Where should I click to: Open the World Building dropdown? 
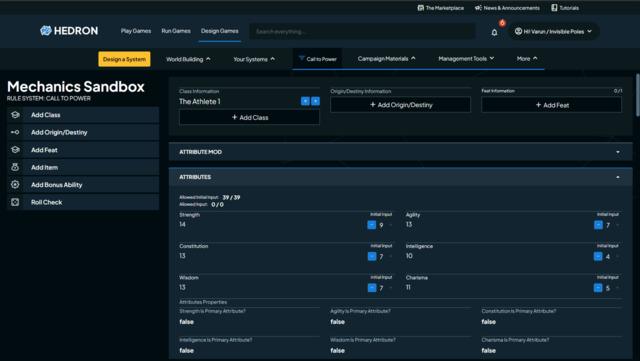click(x=188, y=59)
